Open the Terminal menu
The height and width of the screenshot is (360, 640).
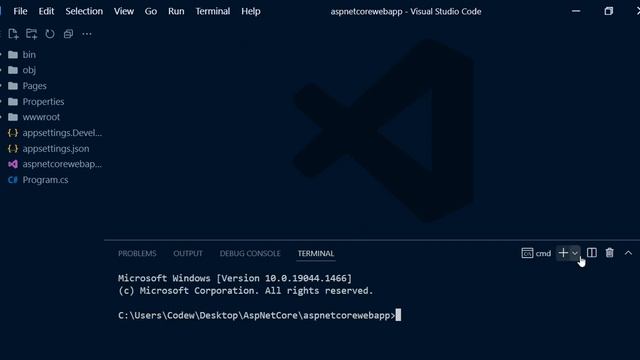point(213,11)
